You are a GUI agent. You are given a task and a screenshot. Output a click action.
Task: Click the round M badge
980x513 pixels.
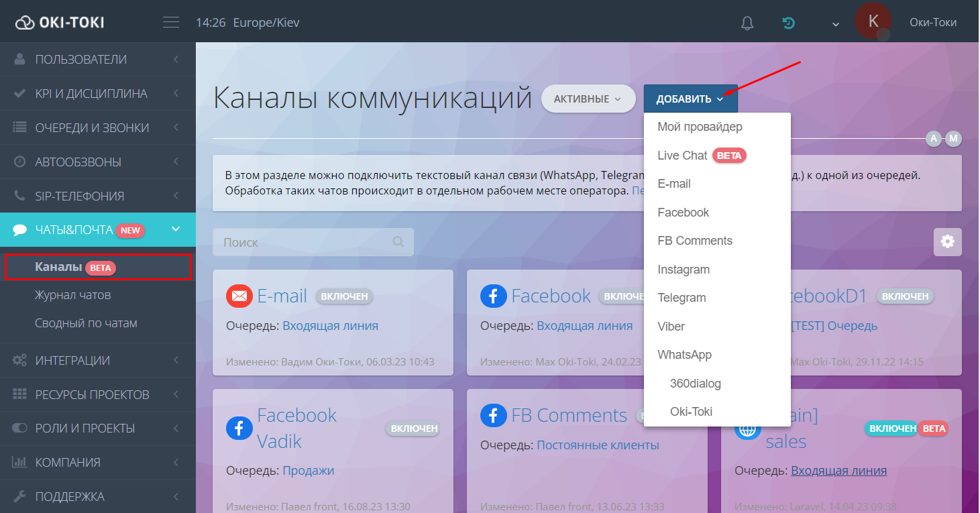click(x=953, y=139)
